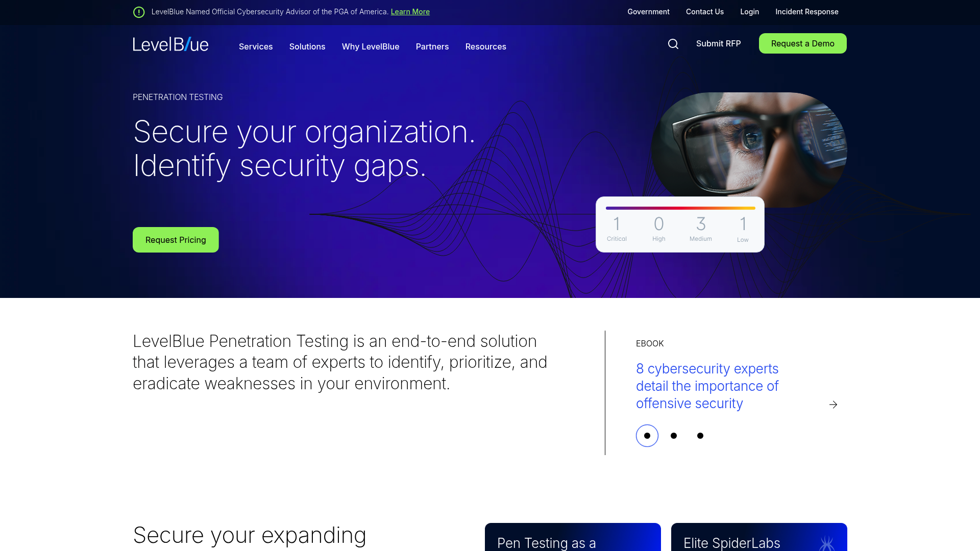The width and height of the screenshot is (980, 551).
Task: Expand the Why LevelBlue menu
Action: pos(371,46)
